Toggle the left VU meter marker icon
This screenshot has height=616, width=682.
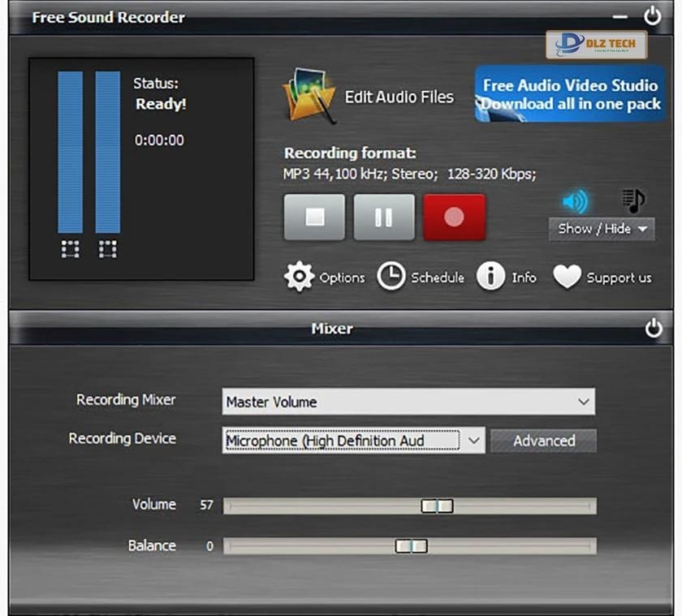[70, 249]
